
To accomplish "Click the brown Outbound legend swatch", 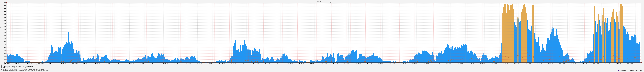I will (2, 69).
